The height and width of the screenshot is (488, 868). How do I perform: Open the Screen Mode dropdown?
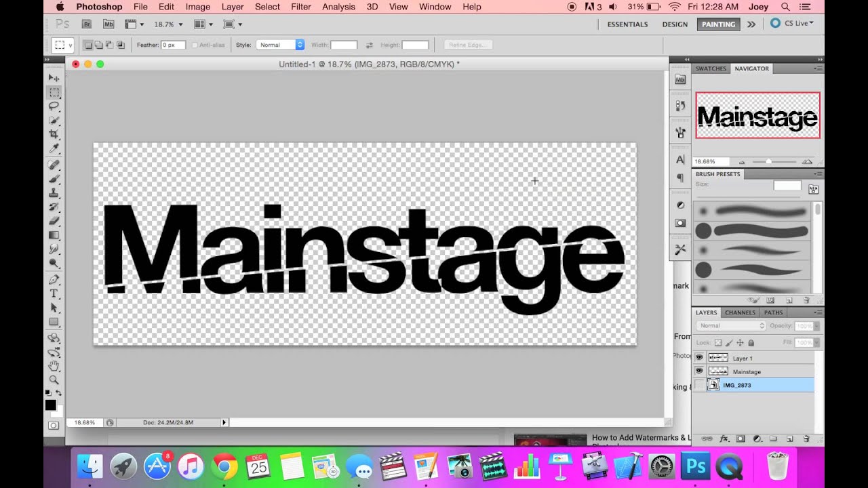[x=233, y=24]
